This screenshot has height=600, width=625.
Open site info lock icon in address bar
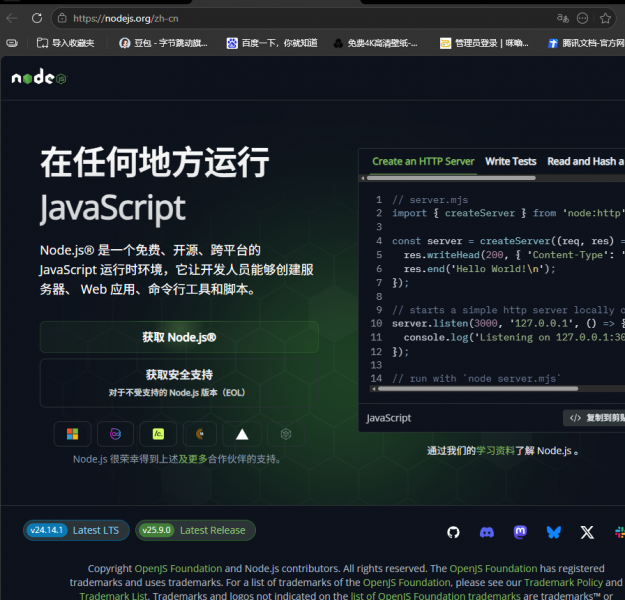(x=62, y=18)
